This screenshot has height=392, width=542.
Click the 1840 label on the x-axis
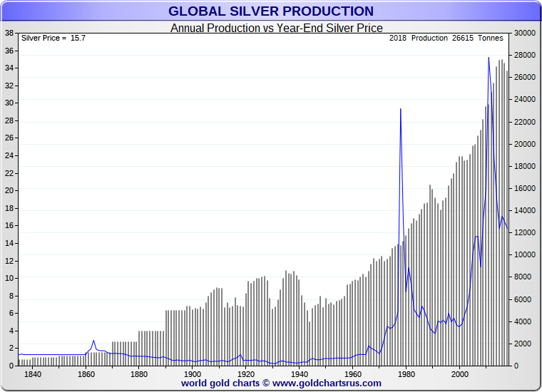click(33, 373)
